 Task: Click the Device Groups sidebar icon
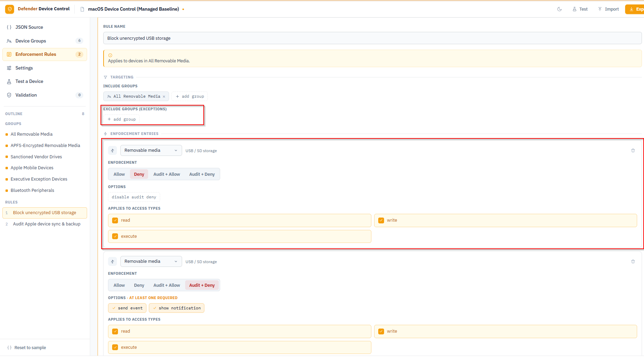click(x=9, y=41)
